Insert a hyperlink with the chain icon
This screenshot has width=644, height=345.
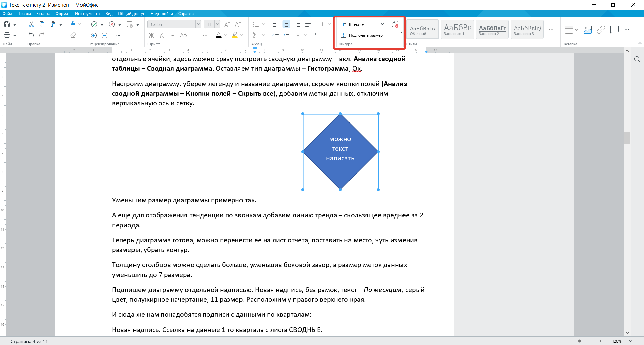pos(601,30)
